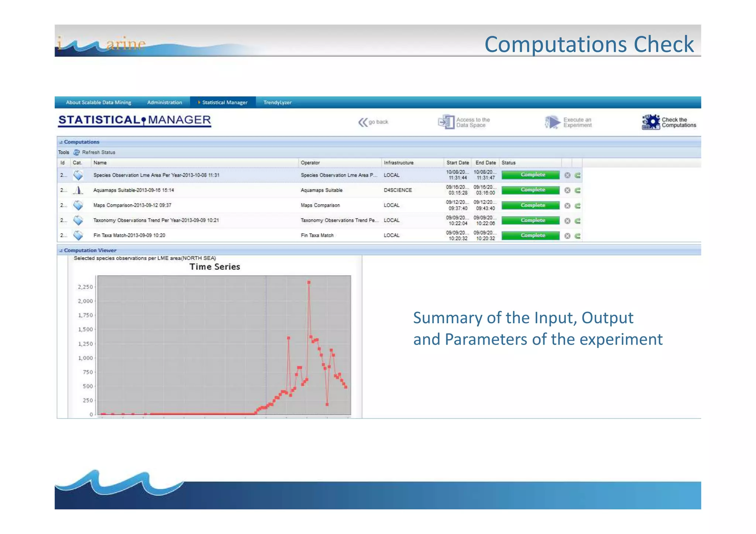756x534 pixels.
Task: Click the Check Computations gear icon
Action: (651, 122)
